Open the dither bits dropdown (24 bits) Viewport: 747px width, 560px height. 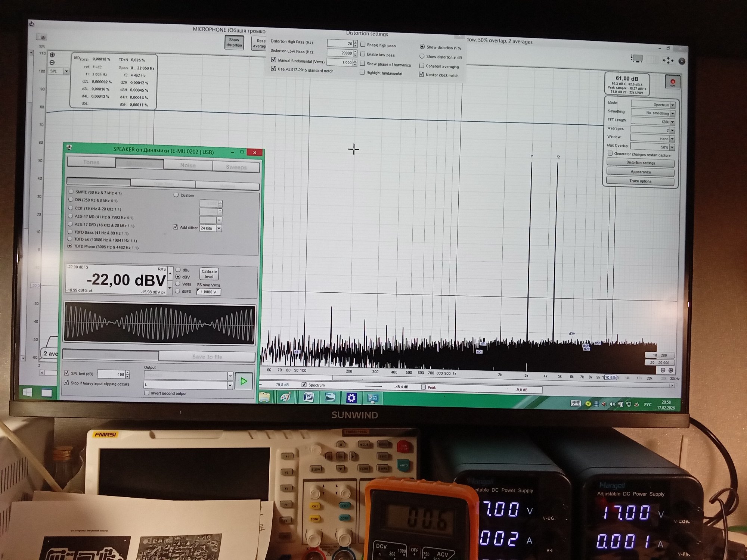pos(219,228)
